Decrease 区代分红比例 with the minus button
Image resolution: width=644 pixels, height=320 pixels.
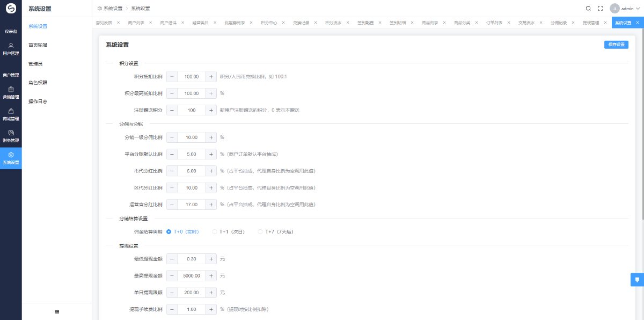(172, 188)
